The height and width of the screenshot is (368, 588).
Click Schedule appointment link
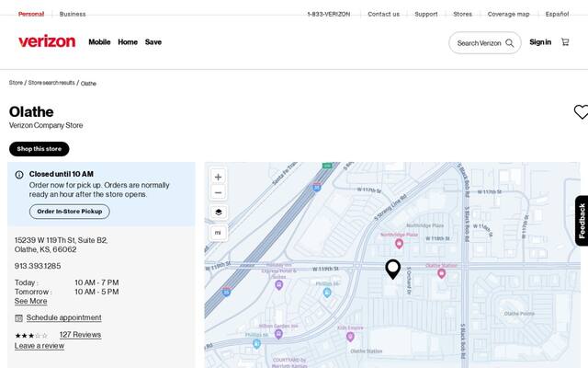click(x=63, y=317)
